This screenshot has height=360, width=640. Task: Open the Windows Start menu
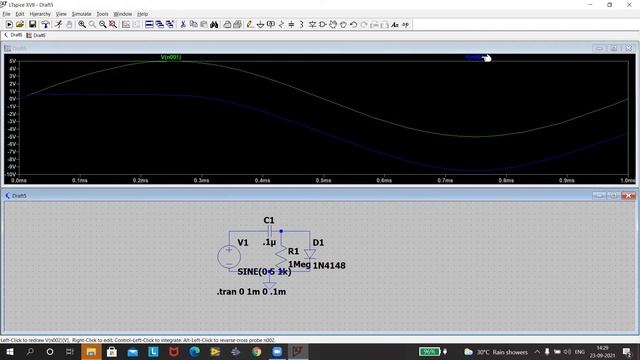point(10,351)
